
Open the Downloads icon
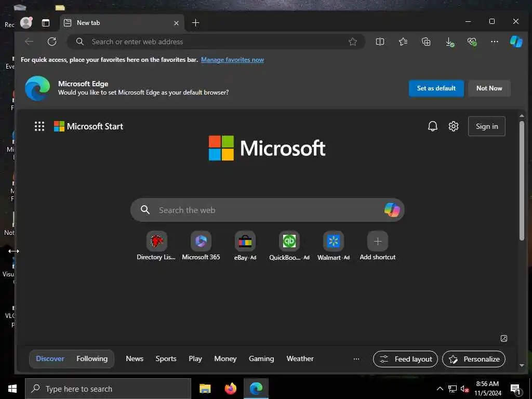point(449,42)
